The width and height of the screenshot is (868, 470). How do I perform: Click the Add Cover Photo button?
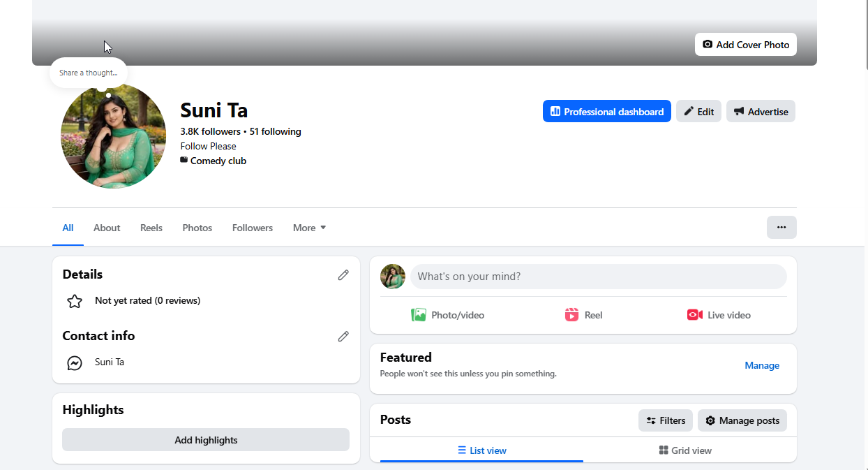[x=746, y=44]
